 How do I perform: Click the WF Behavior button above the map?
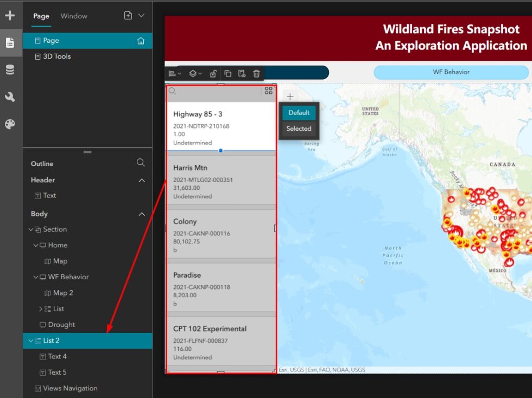[x=451, y=72]
